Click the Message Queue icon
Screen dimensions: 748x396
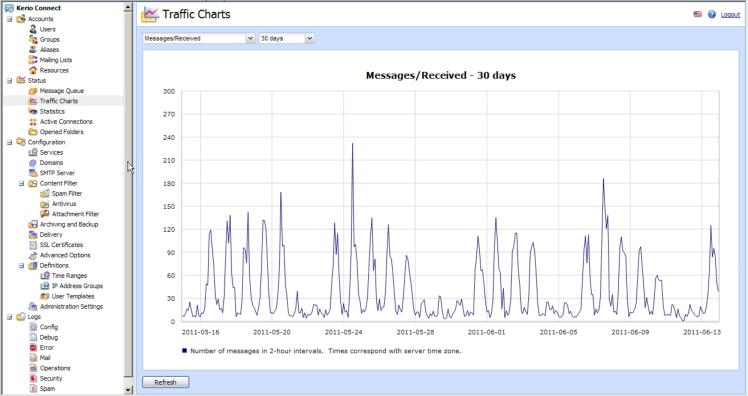pyautogui.click(x=33, y=91)
